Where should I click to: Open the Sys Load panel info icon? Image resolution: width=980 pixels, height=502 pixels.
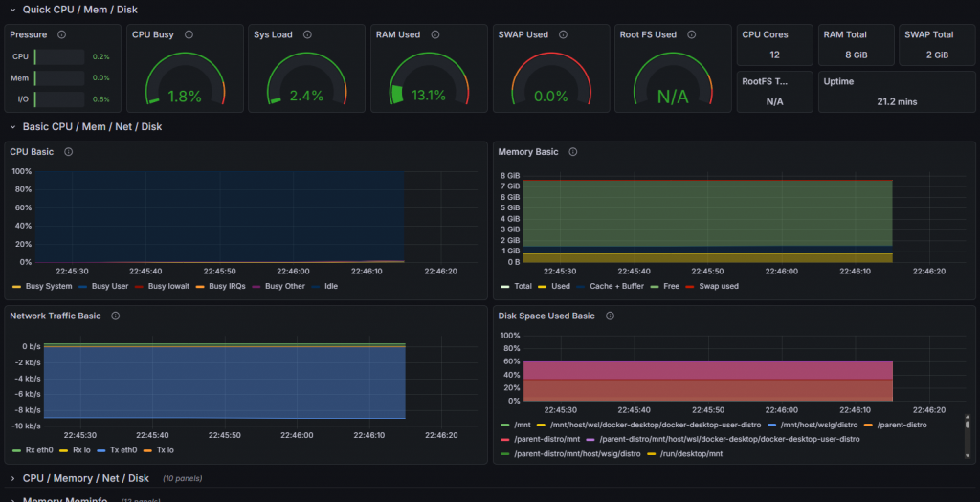click(x=307, y=34)
